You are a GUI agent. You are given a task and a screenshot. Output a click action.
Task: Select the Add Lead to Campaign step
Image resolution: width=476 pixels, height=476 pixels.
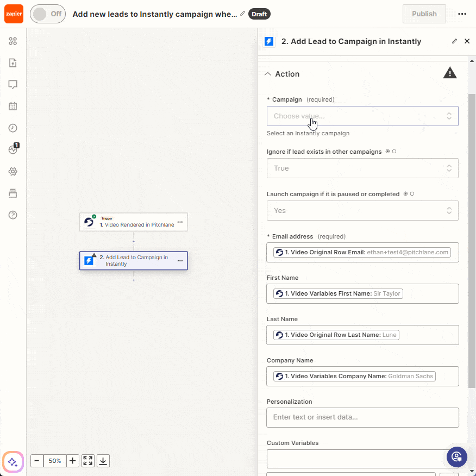[x=134, y=260]
